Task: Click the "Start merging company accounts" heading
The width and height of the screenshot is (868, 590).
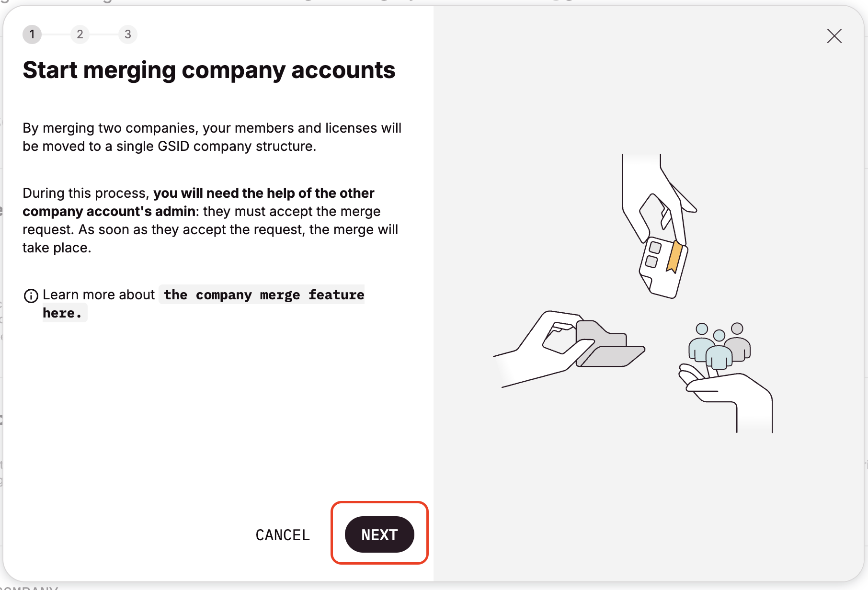Action: pyautogui.click(x=209, y=70)
